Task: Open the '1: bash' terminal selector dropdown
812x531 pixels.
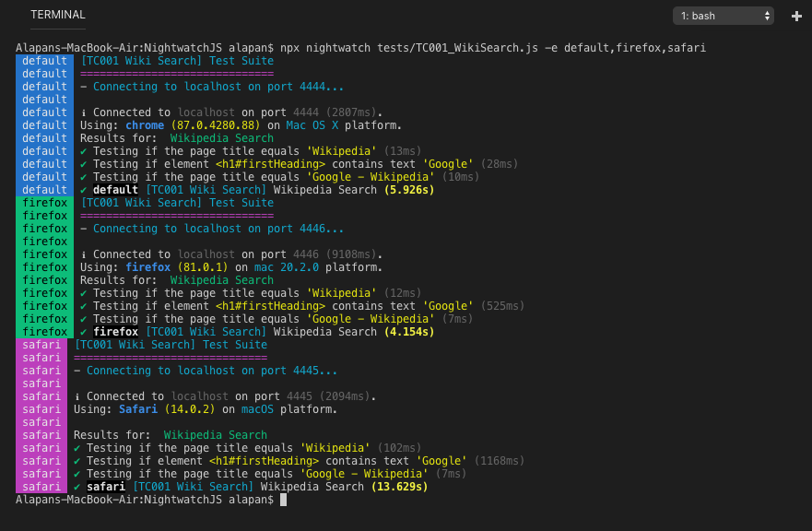Action: [x=724, y=16]
